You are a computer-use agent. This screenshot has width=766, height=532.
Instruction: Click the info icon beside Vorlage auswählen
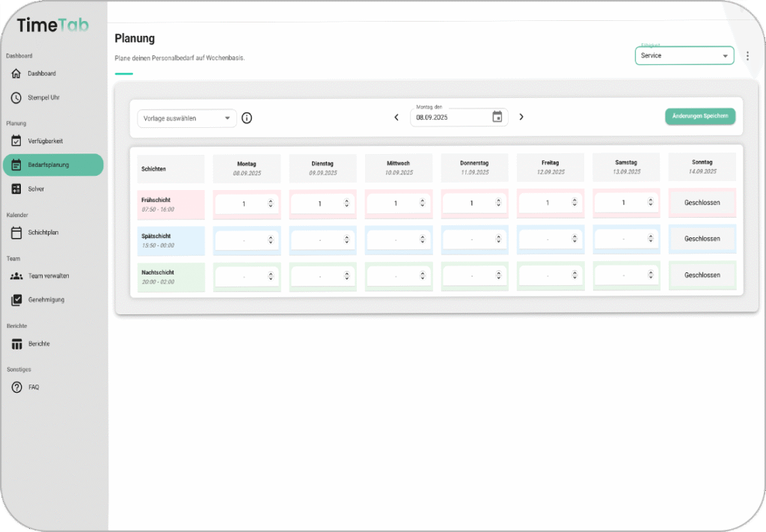pyautogui.click(x=247, y=118)
